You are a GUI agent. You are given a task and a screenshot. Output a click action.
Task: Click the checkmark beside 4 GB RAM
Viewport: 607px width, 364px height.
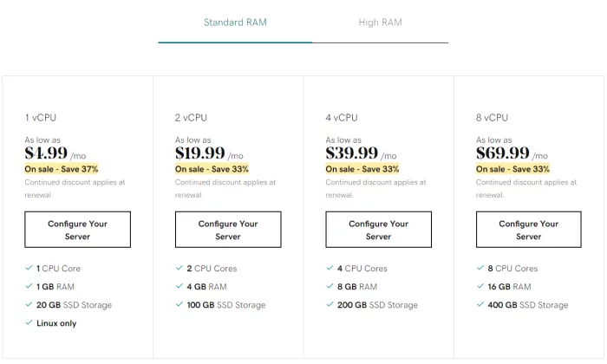pyautogui.click(x=179, y=286)
